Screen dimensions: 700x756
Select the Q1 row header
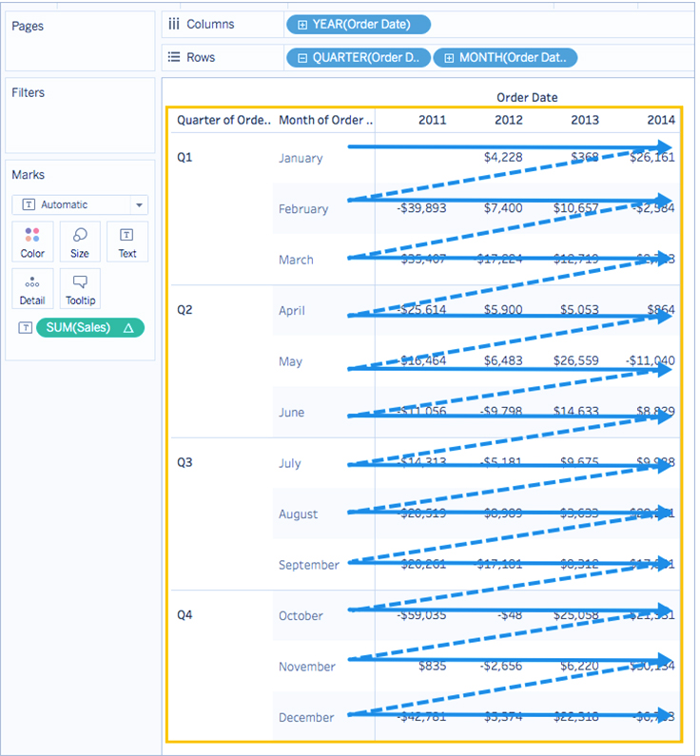click(185, 157)
